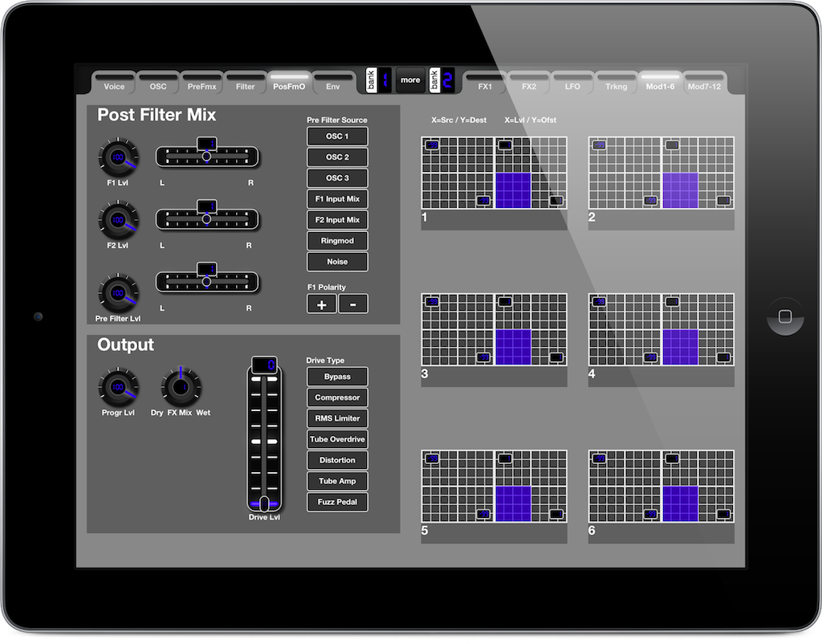The image size is (822, 644).
Task: Click the purple square in mod grid 3
Action: [513, 347]
